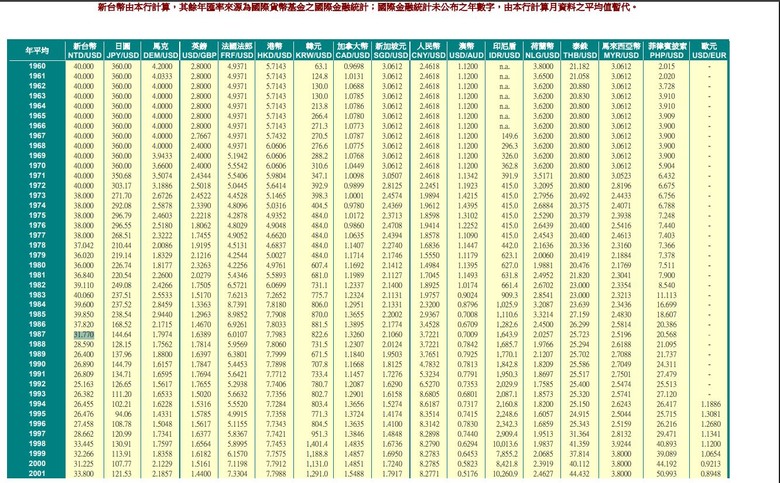Select the CAD value 1.5488 for 2001
Screen dimensions: 780x483
point(354,474)
